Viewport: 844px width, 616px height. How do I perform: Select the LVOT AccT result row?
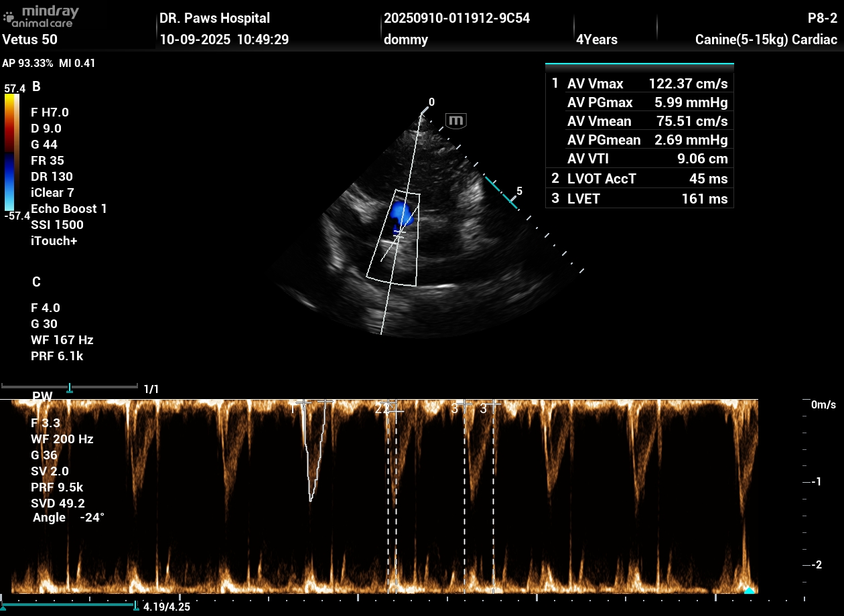click(640, 179)
